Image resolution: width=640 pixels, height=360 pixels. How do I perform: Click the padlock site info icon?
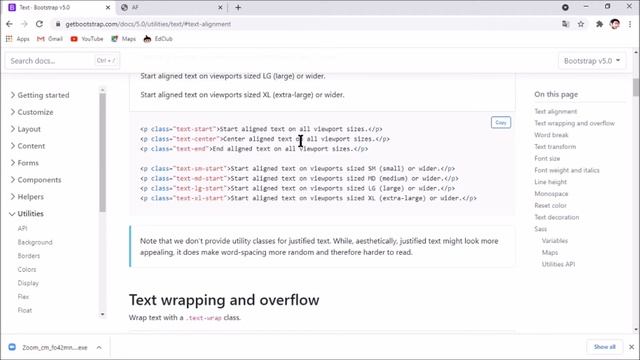pos(58,24)
